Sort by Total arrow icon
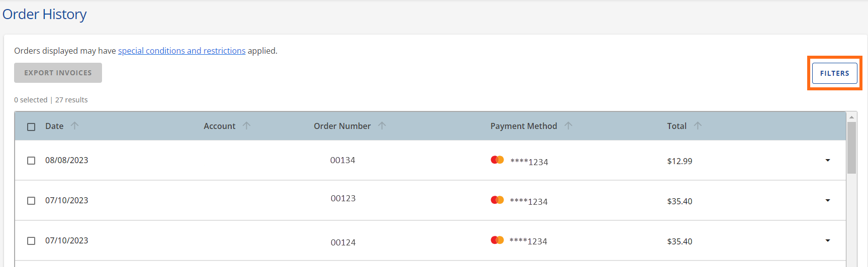The height and width of the screenshot is (267, 868). point(698,126)
